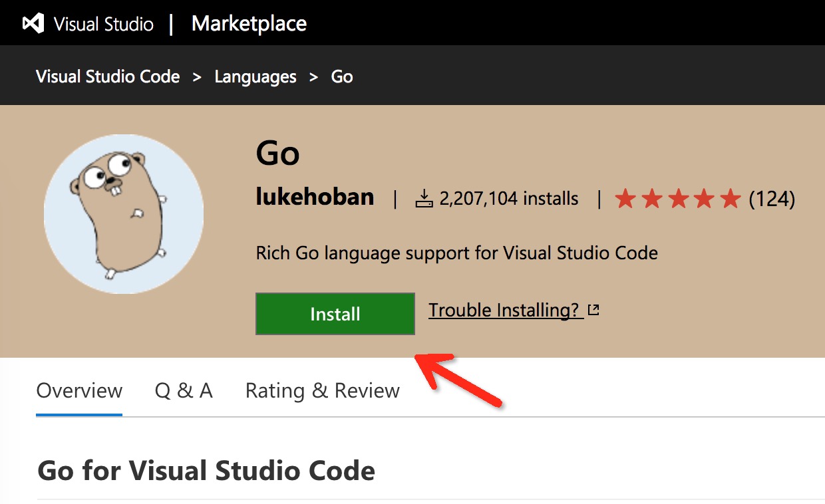Click the third rating star
This screenshot has height=504, width=825.
click(678, 198)
